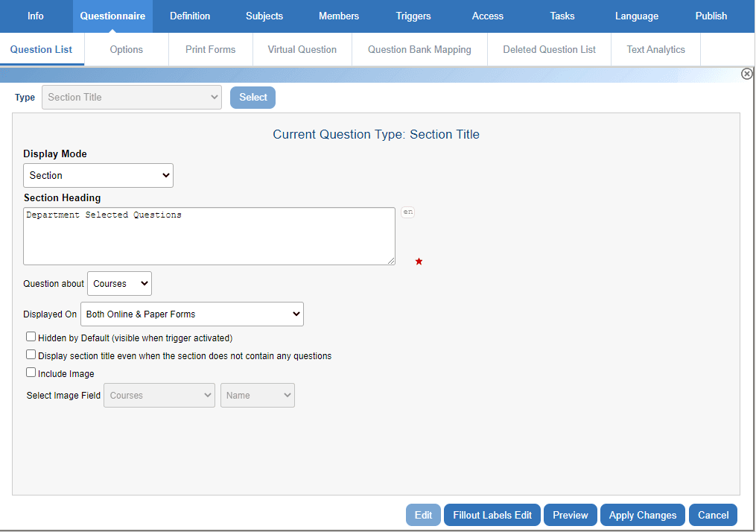This screenshot has width=756, height=532.
Task: Click the 'Section Heading' label
Action: pyautogui.click(x=63, y=197)
